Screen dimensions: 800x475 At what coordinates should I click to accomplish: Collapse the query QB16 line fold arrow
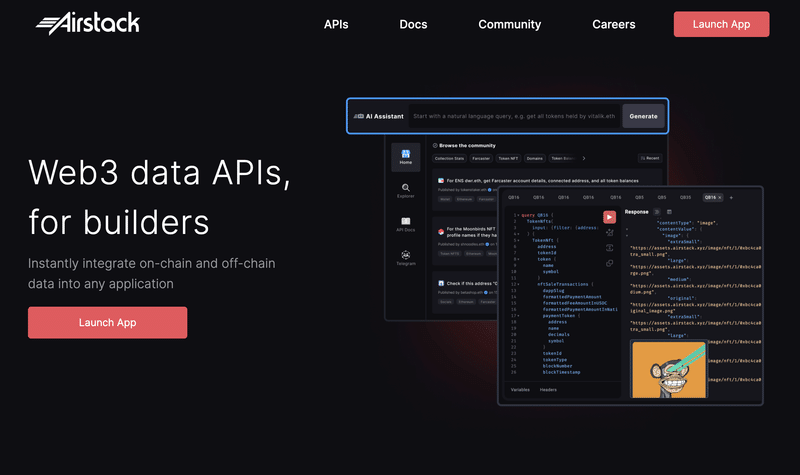pos(519,215)
